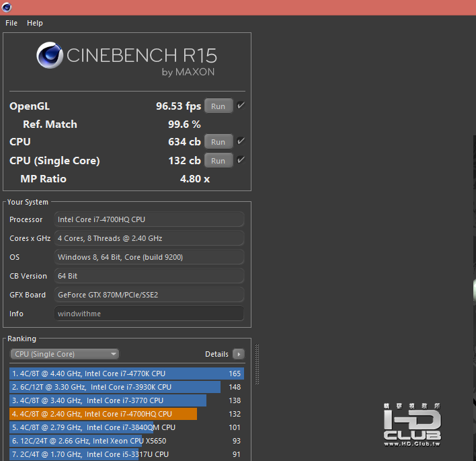This screenshot has height=461, width=476.
Task: Run the OpenGL benchmark
Action: [x=219, y=106]
